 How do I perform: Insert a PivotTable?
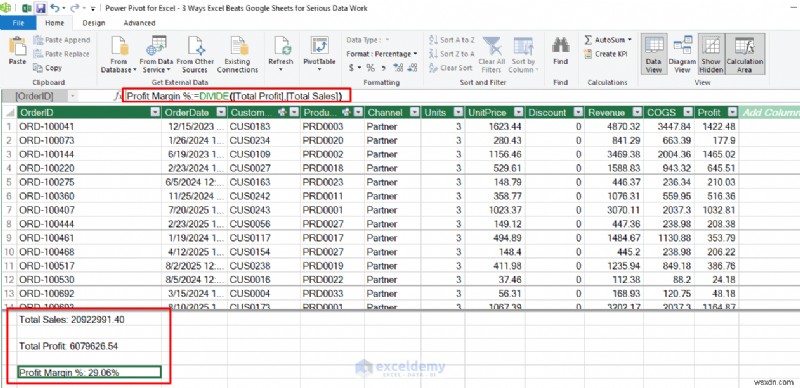[x=319, y=55]
